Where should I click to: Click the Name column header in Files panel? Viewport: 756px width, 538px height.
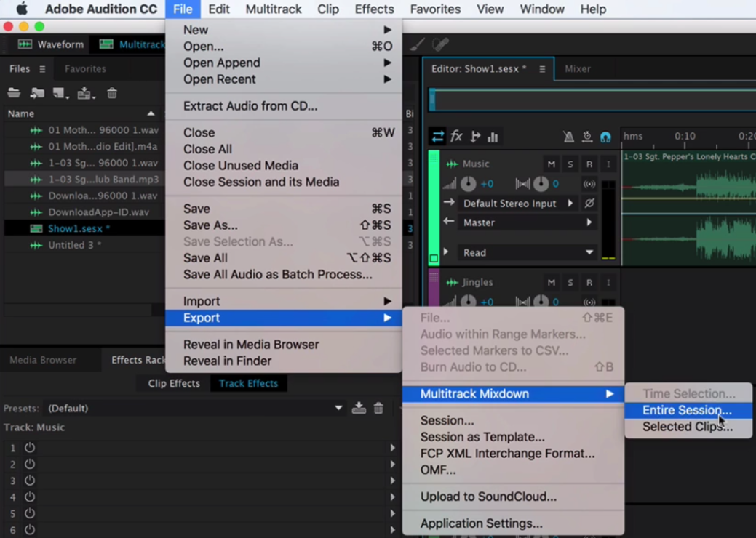[x=82, y=113]
